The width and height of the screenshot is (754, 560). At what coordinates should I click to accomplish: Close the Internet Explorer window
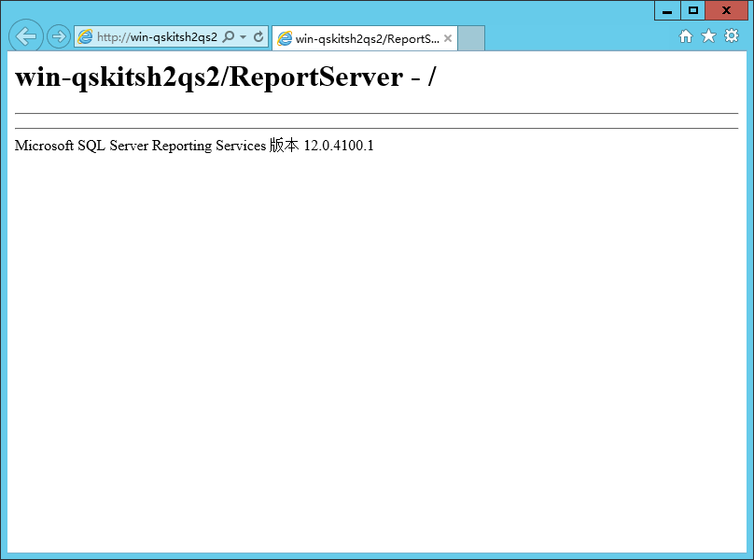(727, 10)
